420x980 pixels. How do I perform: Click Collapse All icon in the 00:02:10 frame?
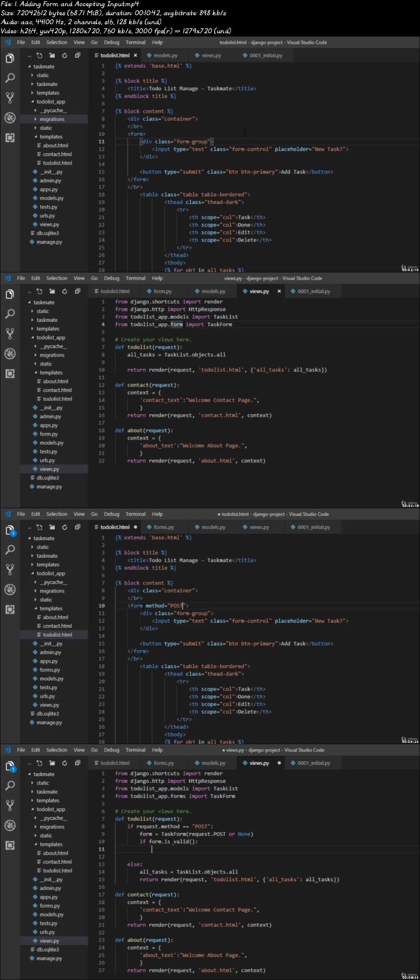click(x=78, y=55)
